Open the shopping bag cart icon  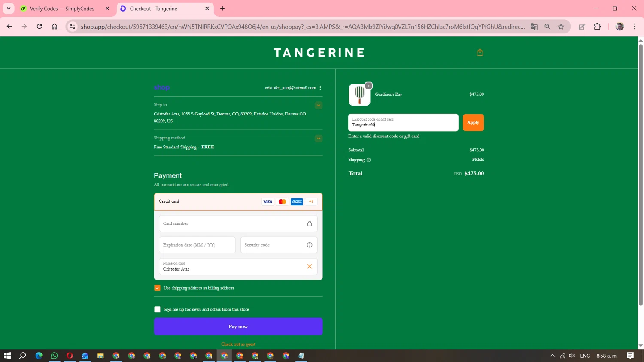point(480,52)
